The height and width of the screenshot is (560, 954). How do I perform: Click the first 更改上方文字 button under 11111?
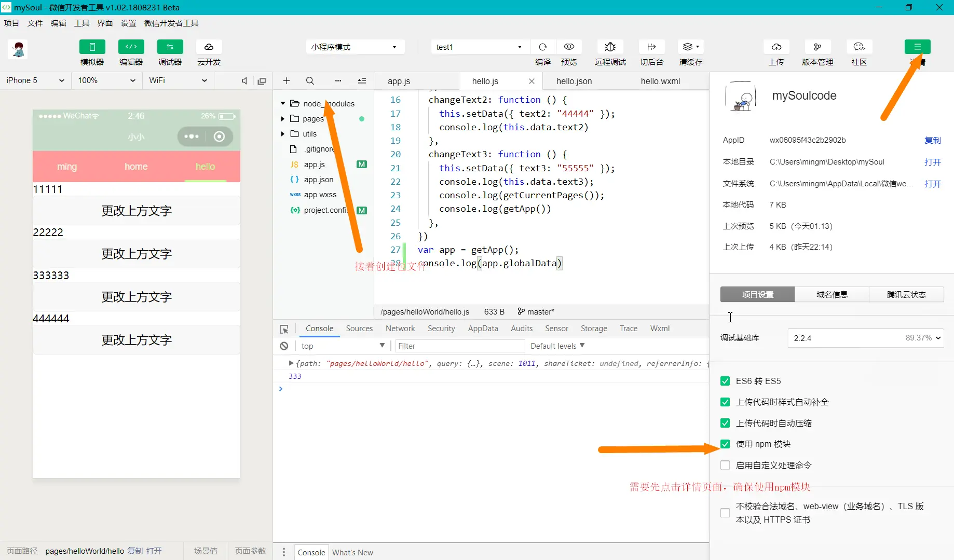tap(137, 211)
